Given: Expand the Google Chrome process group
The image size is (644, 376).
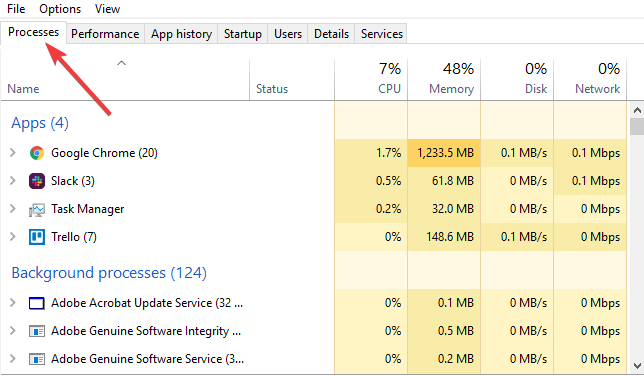Looking at the screenshot, I should [13, 153].
